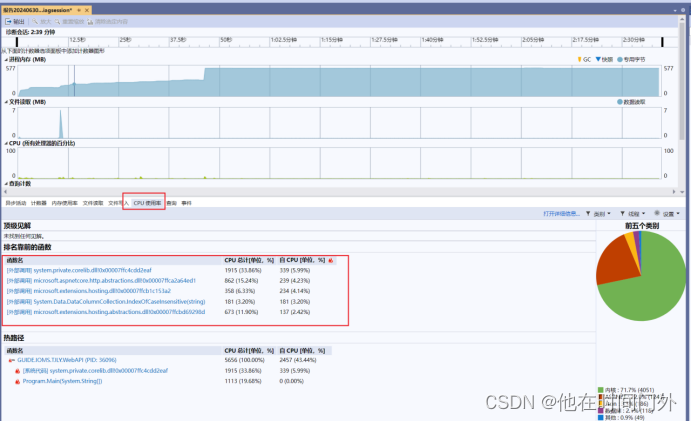This screenshot has height=421, width=692.
Task: Switch to the 计数器 tab
Action: (39, 203)
